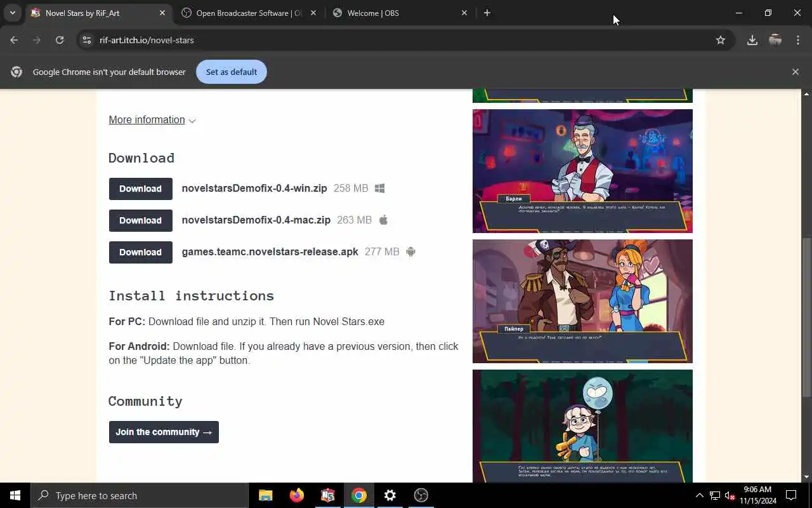
Task: Close the Novel Stars by RiF_Art tab
Action: point(162,13)
